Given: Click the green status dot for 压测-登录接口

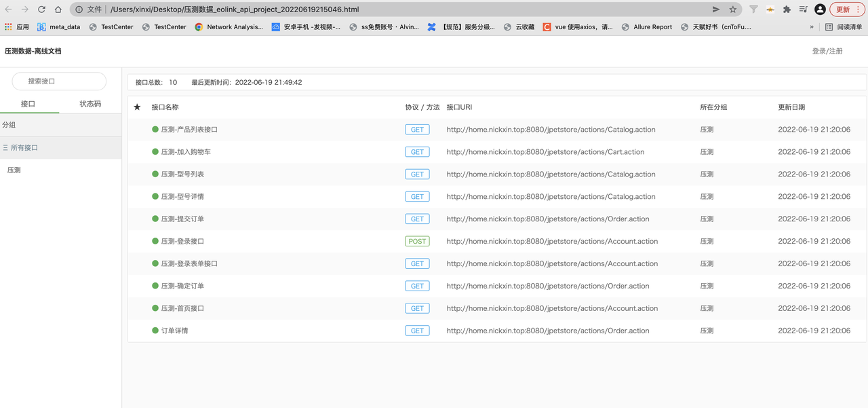Looking at the screenshot, I should click(x=155, y=241).
